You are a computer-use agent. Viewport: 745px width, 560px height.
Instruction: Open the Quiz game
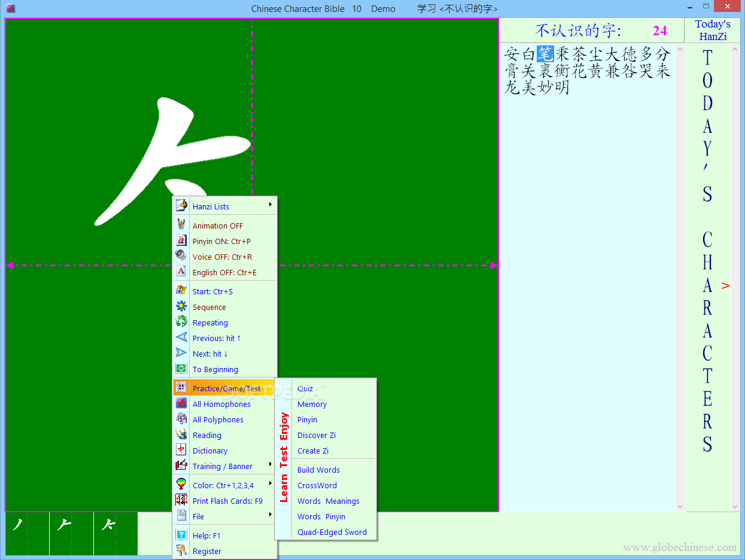[x=305, y=388]
